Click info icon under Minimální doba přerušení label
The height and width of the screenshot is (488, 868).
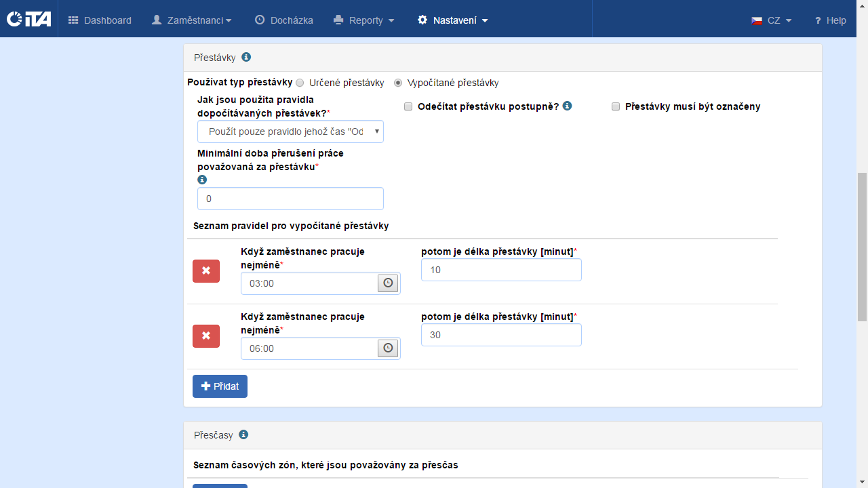click(202, 180)
